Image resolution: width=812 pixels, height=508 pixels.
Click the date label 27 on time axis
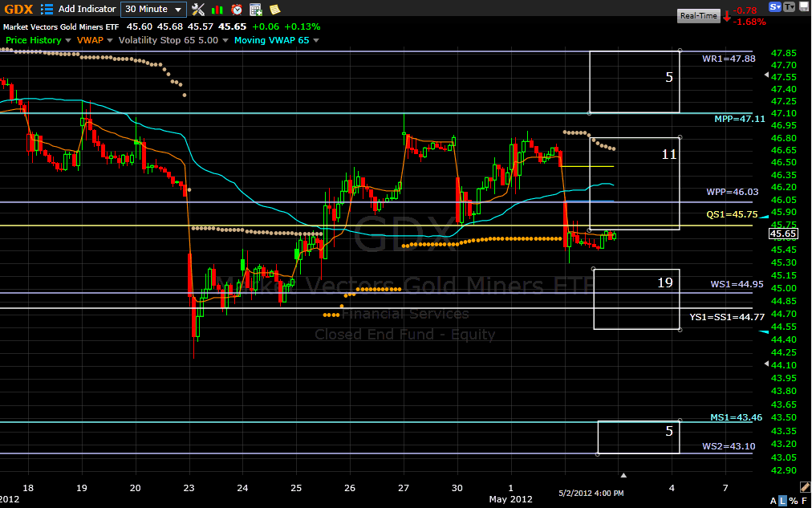404,488
